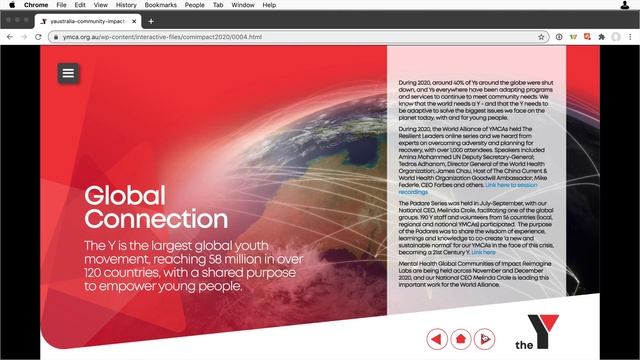Open the Bookmarks menu
The image size is (640, 360).
point(160,5)
